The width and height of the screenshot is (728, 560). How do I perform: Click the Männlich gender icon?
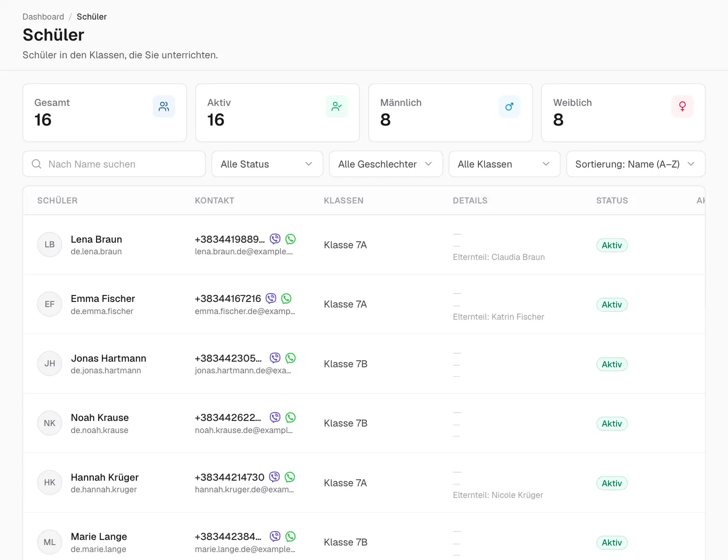click(x=510, y=106)
